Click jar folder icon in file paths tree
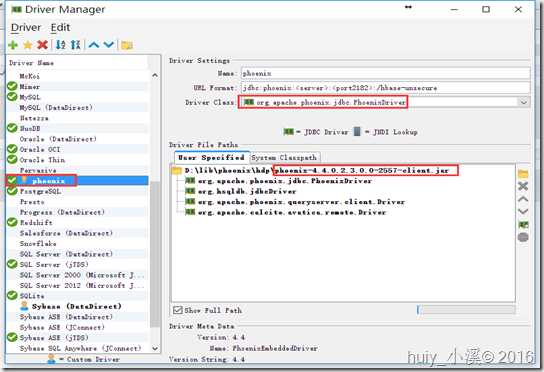Viewport: 544px width, 372px height. [x=177, y=170]
